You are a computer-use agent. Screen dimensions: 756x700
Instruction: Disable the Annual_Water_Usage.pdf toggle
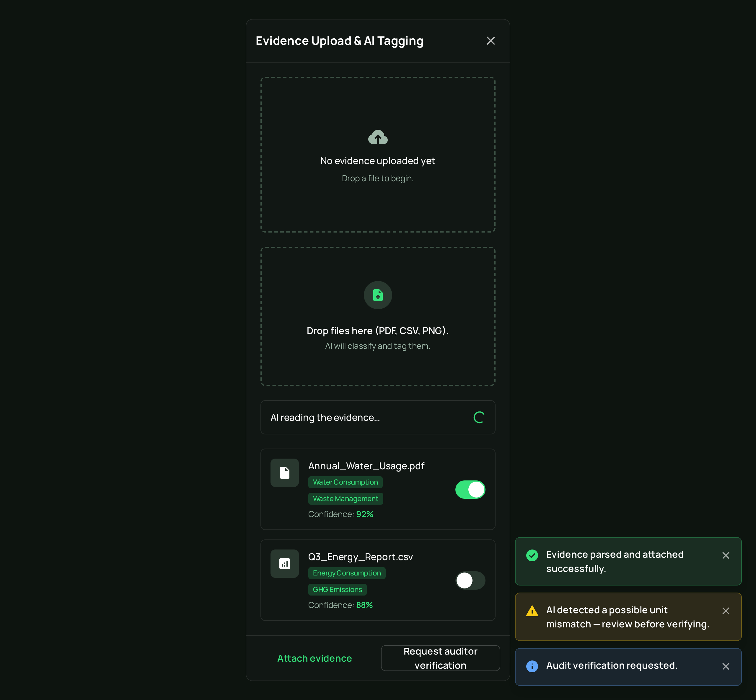(x=470, y=490)
